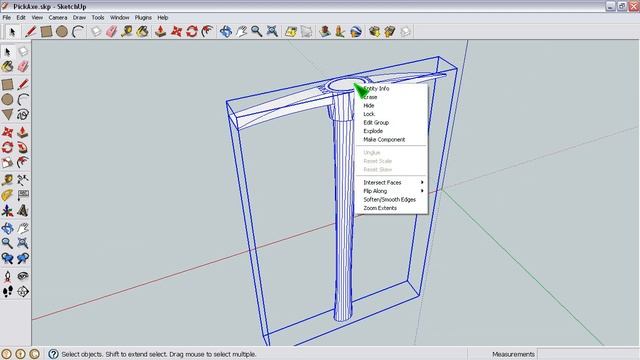Open the Edit menu
640x360 pixels.
click(21, 18)
